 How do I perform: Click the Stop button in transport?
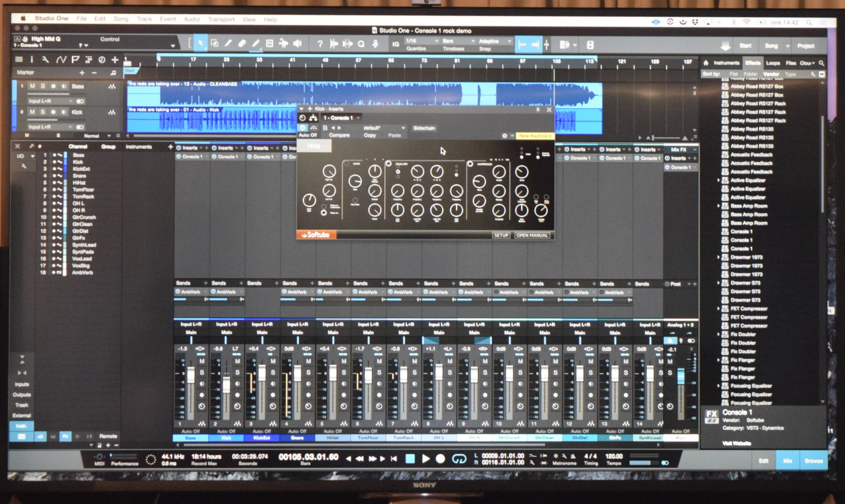(x=410, y=459)
